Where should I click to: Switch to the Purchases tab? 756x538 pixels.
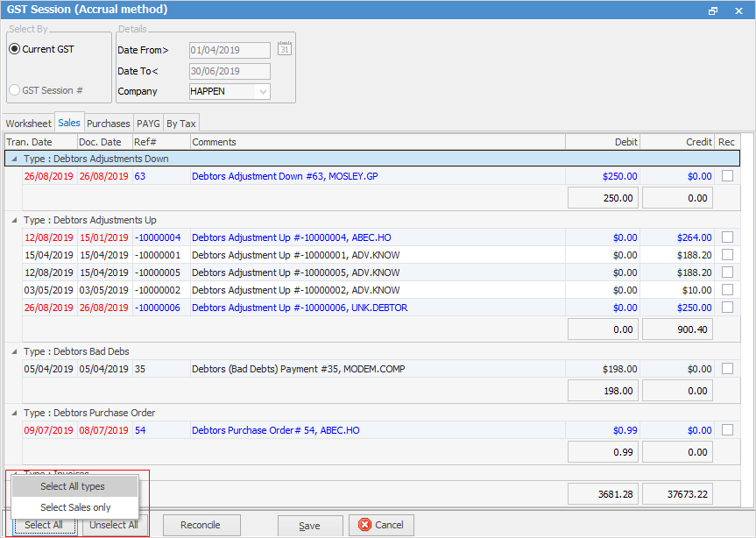[108, 124]
